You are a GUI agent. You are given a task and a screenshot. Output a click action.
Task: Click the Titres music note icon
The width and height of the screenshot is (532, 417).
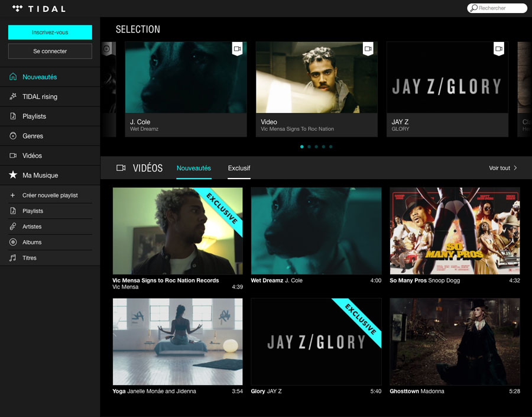tap(13, 258)
